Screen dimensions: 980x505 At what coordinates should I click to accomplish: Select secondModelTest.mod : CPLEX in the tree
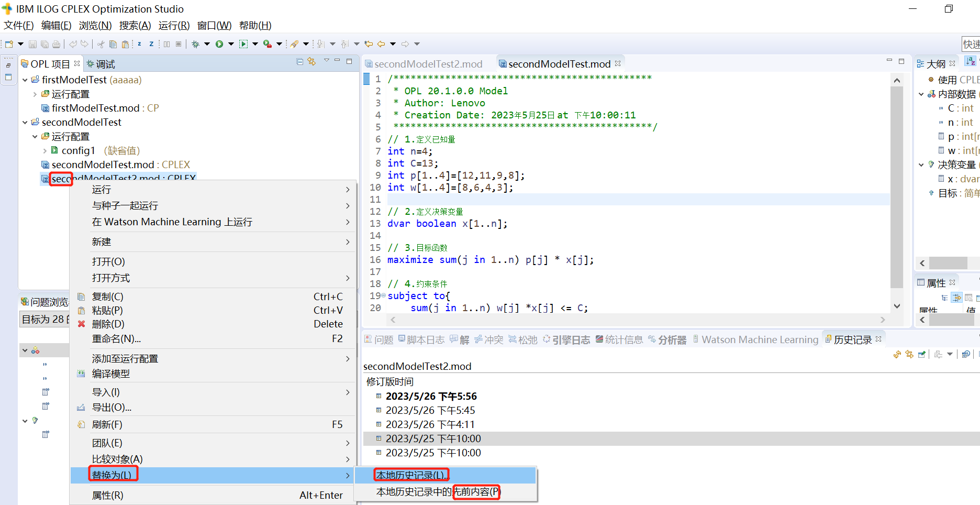click(116, 165)
